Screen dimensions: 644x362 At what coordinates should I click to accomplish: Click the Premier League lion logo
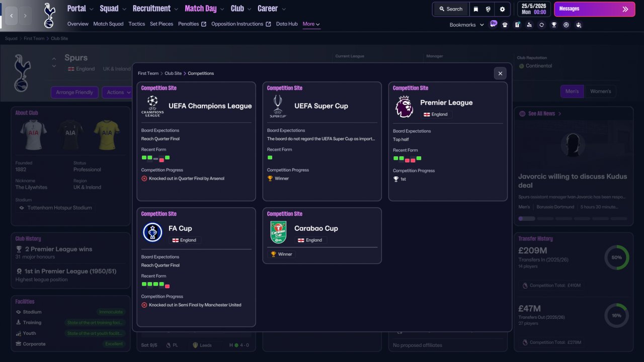[x=404, y=107]
